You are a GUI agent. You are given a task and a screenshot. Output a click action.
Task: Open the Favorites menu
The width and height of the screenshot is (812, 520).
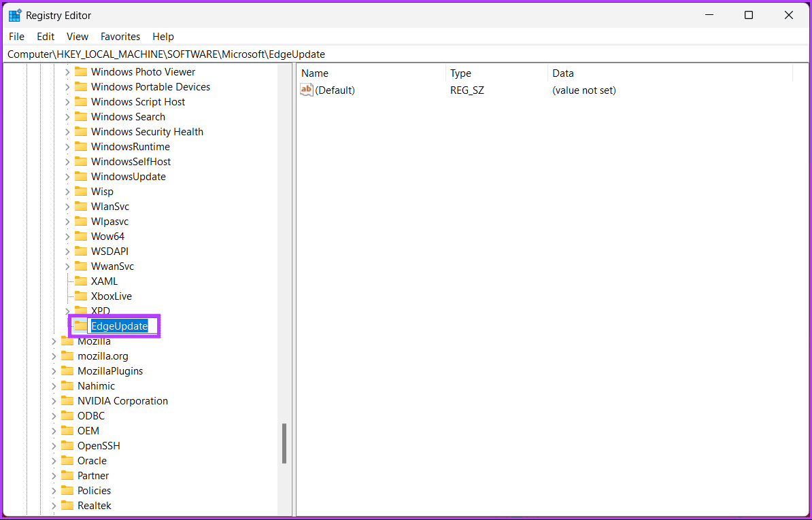120,37
